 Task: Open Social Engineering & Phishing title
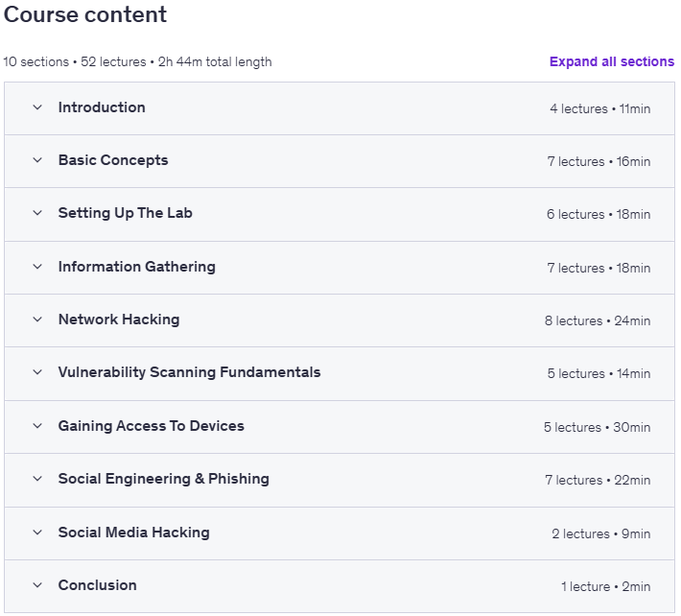pos(164,479)
